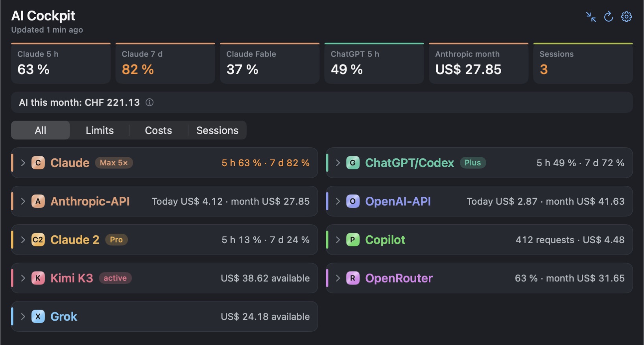644x345 pixels.
Task: Click the Plus plan badge
Action: point(473,163)
